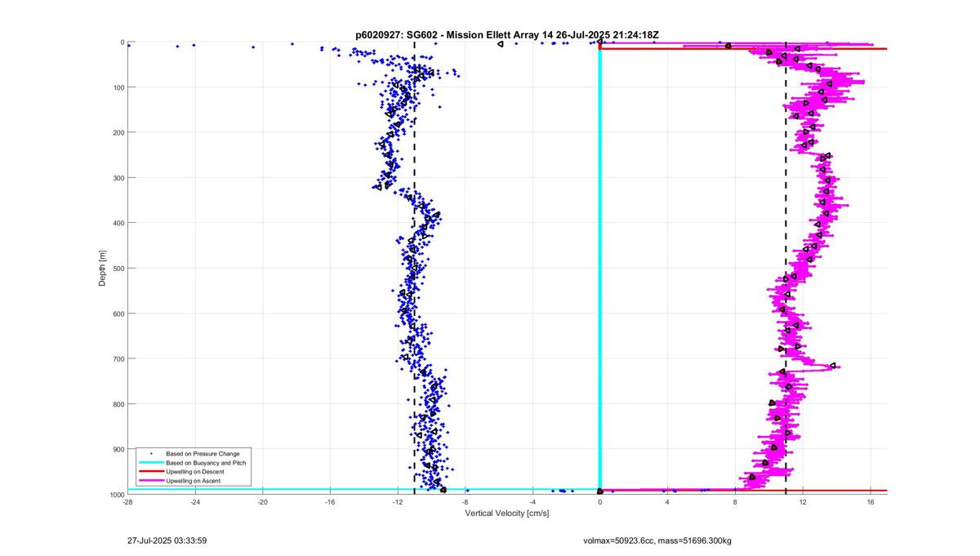980x556 pixels.
Task: Click depth-axis tick label '200'
Action: (x=118, y=132)
